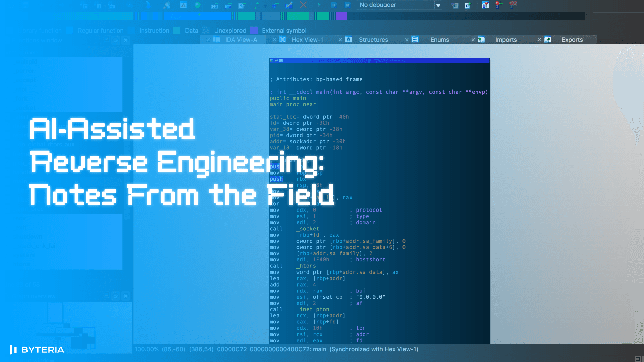Screen dimensions: 644x362
Task: Expand the debugger selector arrow
Action: [438, 5]
